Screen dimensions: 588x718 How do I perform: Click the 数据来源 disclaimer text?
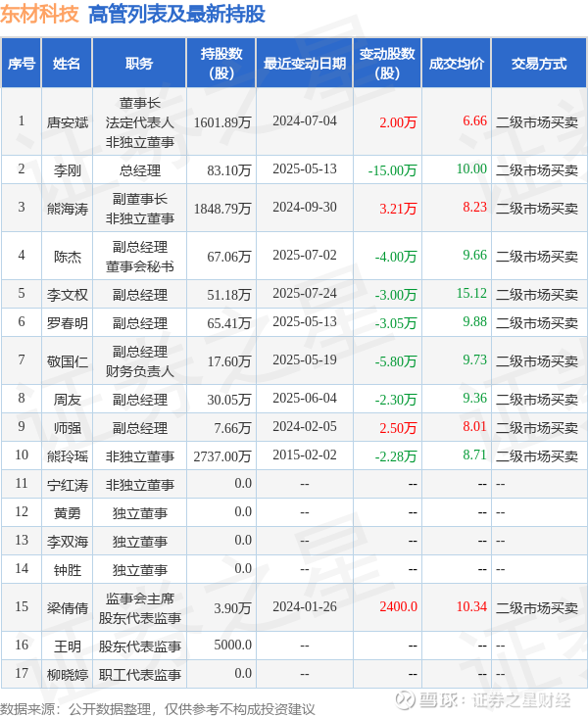[157, 709]
